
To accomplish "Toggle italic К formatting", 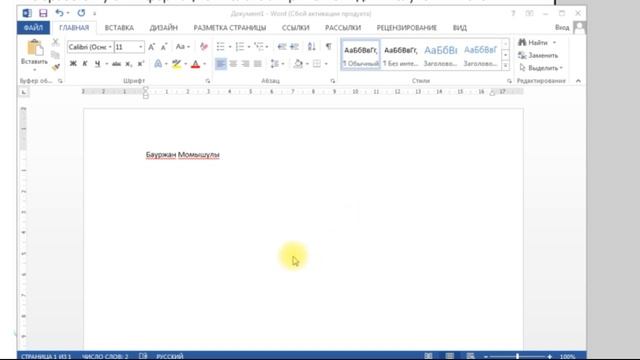I will click(85, 64).
